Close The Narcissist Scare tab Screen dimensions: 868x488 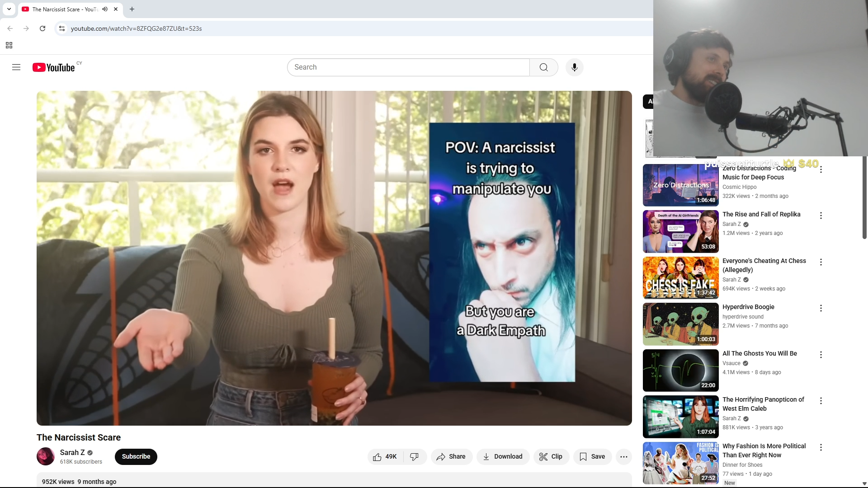tap(116, 9)
